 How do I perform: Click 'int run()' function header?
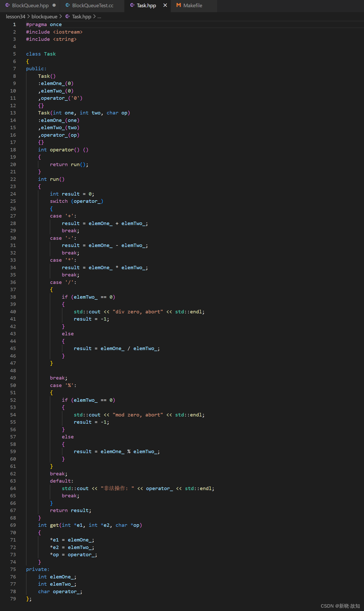pos(51,179)
